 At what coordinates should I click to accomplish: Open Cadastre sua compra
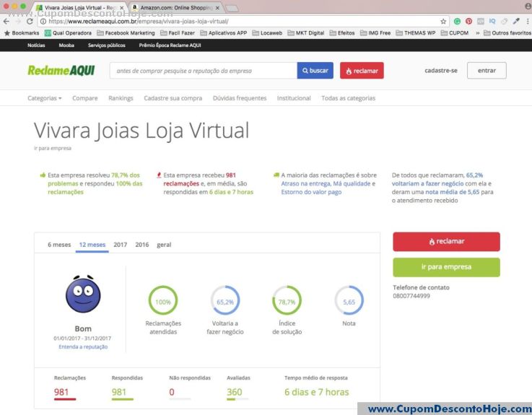(173, 98)
